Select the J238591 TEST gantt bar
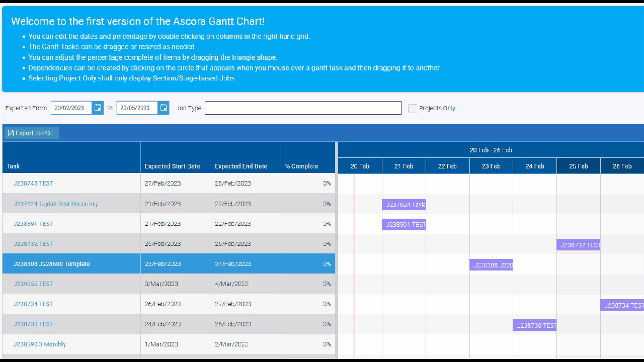This screenshot has height=362, width=644. (404, 225)
